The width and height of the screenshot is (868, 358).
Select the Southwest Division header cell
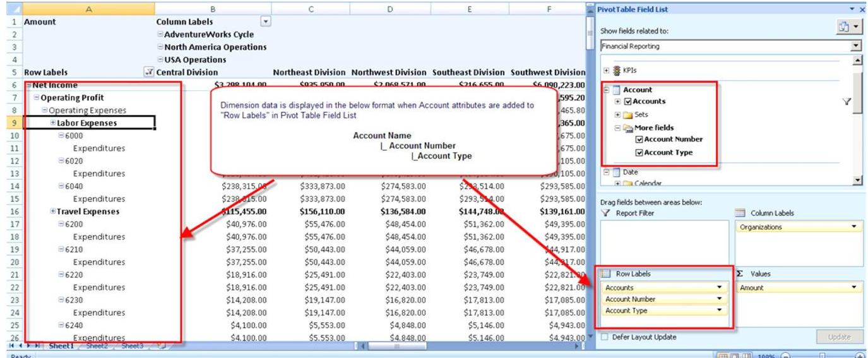tap(548, 73)
